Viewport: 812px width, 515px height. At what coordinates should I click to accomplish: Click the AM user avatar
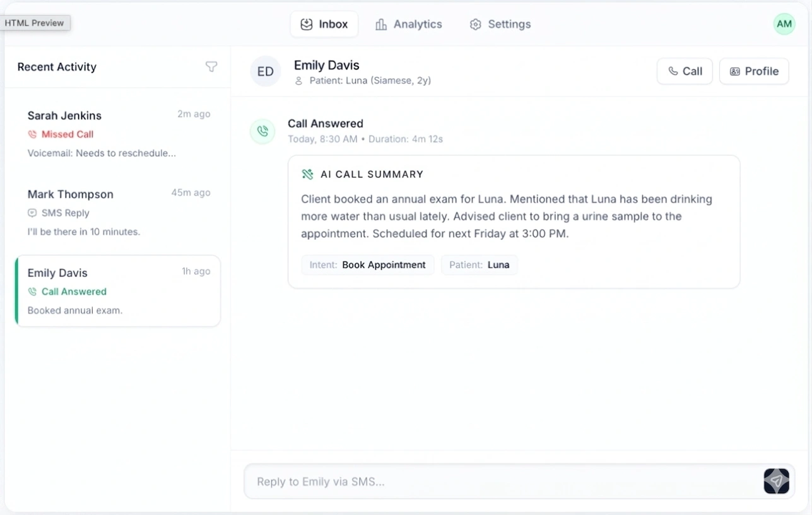coord(784,24)
